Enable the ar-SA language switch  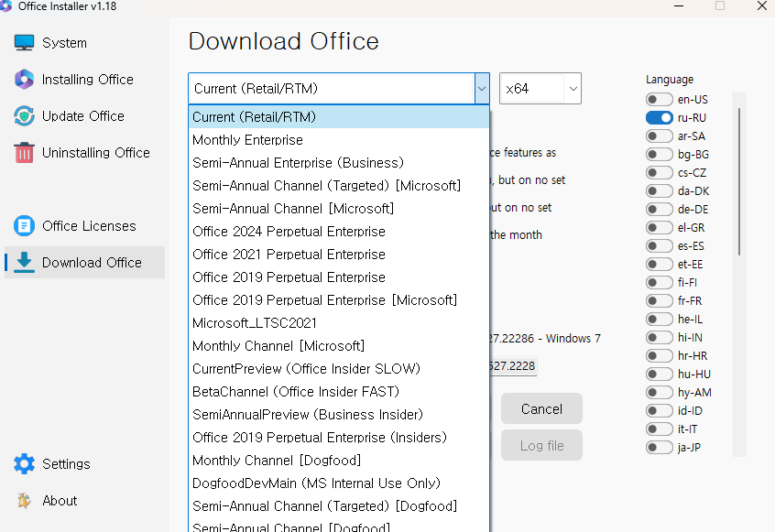tap(659, 136)
